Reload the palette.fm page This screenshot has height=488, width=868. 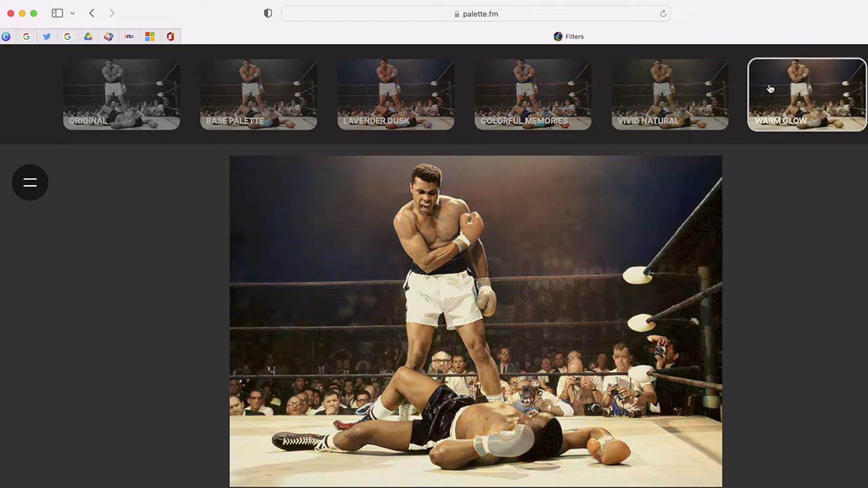tap(663, 14)
